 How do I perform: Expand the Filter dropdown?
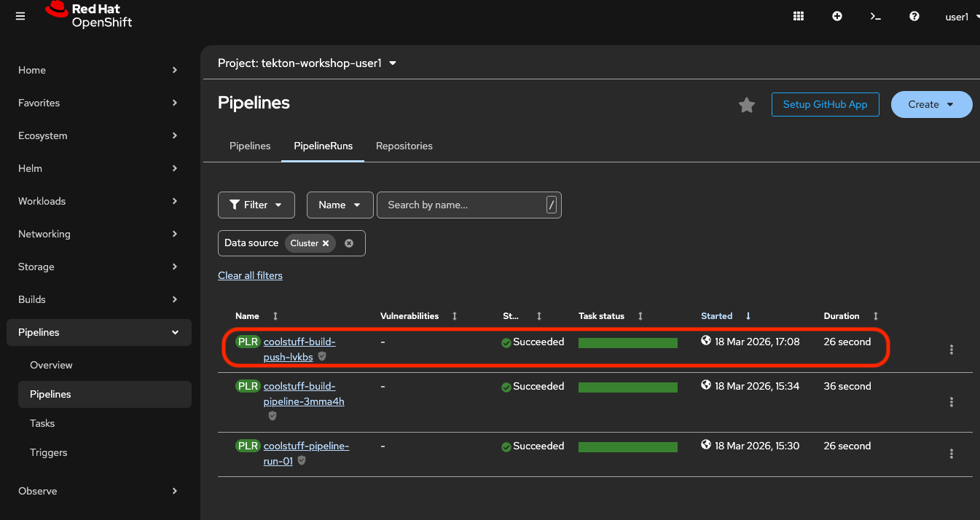pyautogui.click(x=256, y=205)
